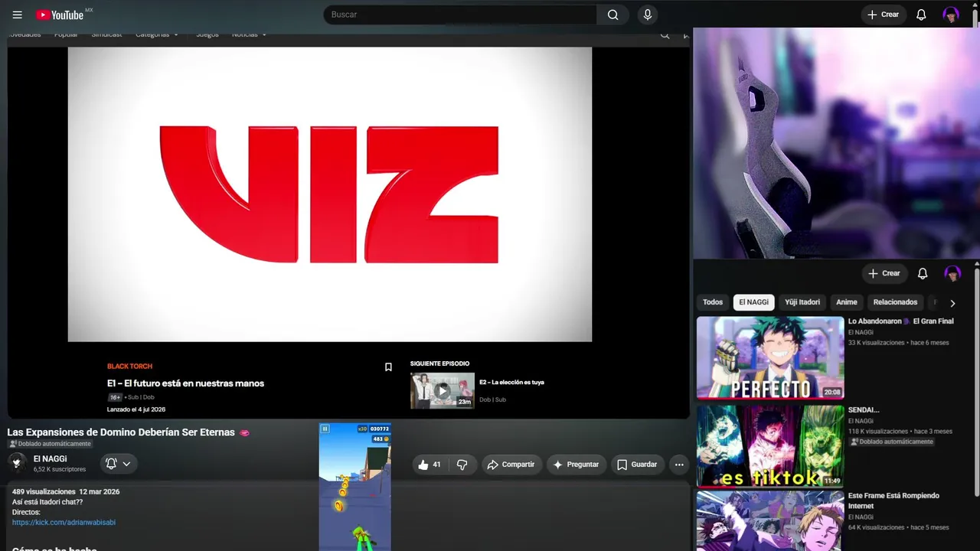Image resolution: width=980 pixels, height=551 pixels.
Task: Like the video with 41 likes
Action: pos(430,465)
